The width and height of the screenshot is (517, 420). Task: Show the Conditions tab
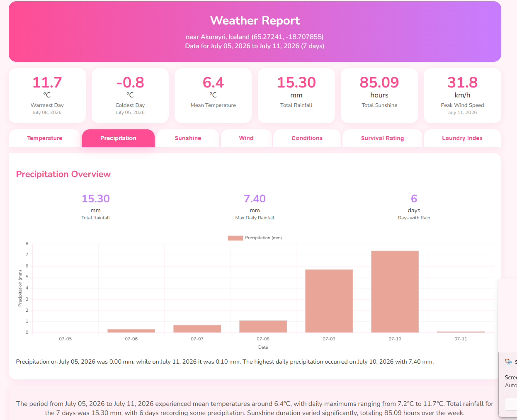[307, 138]
